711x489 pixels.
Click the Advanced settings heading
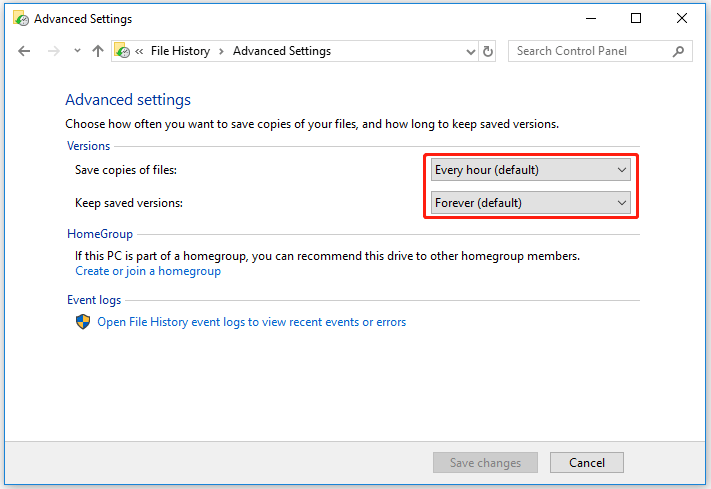[128, 100]
